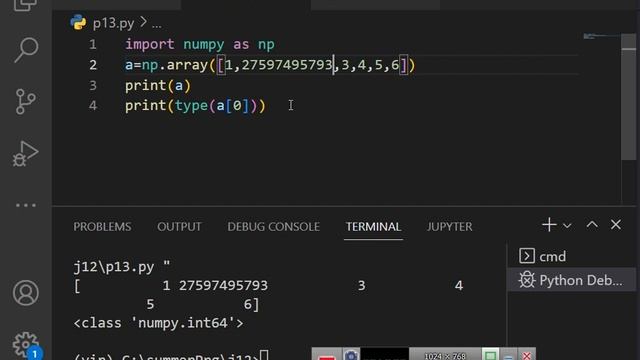640x360 pixels.
Task: Select the Python Deb... terminal entry
Action: [571, 280]
